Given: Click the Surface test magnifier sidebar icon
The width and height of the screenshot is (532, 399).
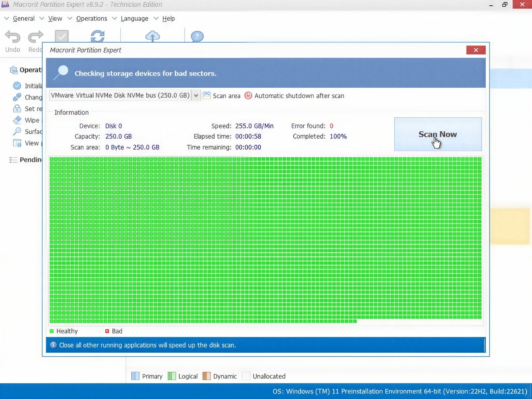Looking at the screenshot, I should (x=17, y=131).
